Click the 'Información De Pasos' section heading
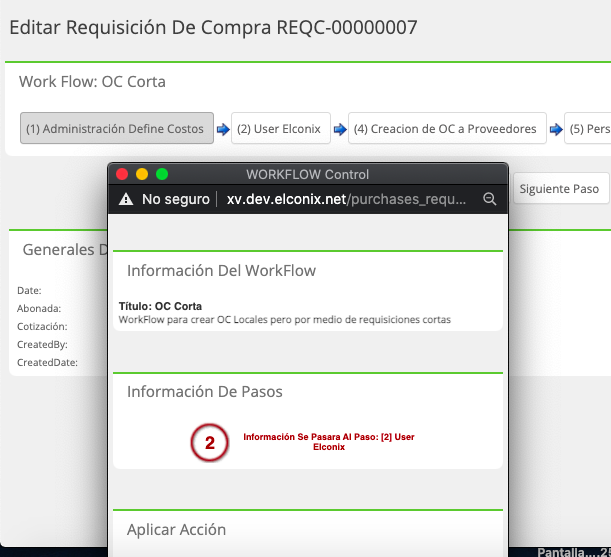611x557 pixels. 205,392
